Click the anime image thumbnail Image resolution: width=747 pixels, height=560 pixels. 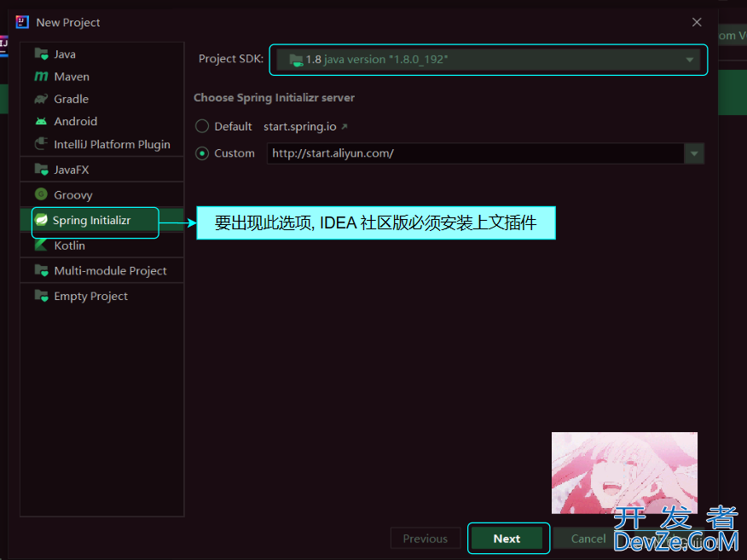tap(624, 473)
